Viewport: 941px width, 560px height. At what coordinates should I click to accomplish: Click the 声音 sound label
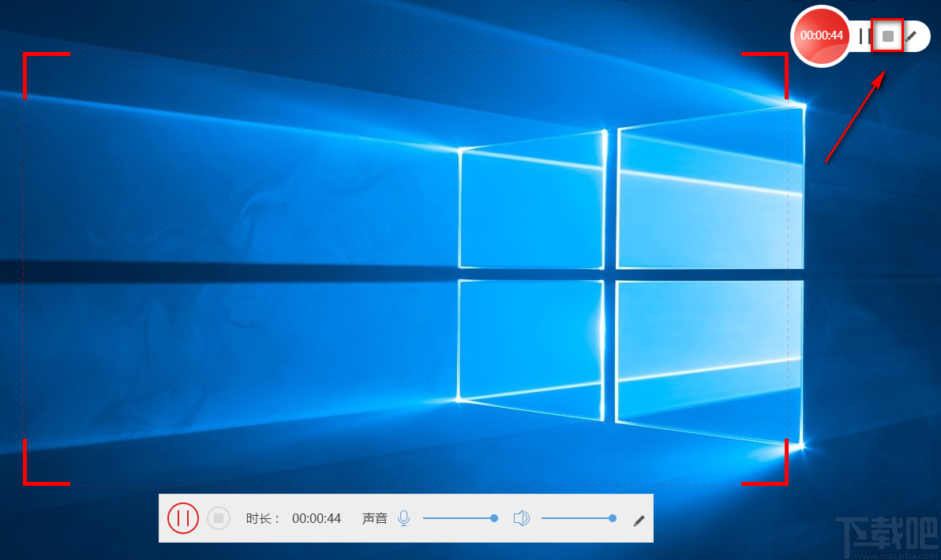pos(374,518)
